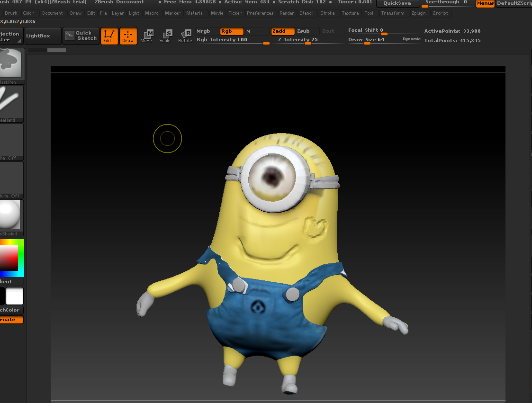Open the FreeHand stroke selector
Image resolution: width=532 pixels, height=403 pixels.
11,104
